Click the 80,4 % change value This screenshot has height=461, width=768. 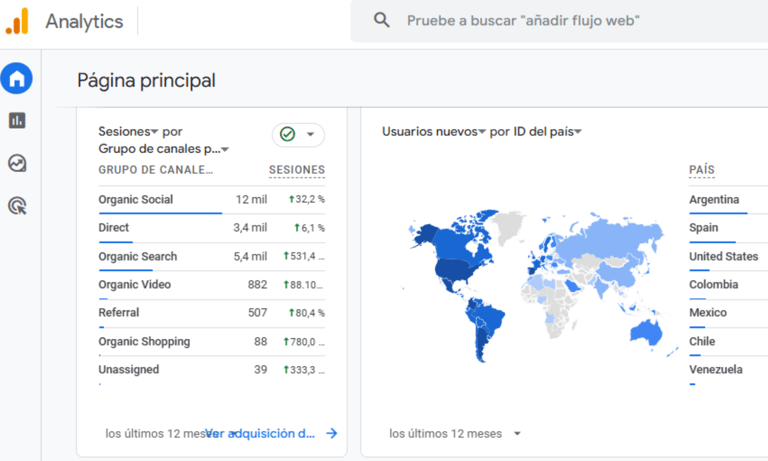coord(307,313)
